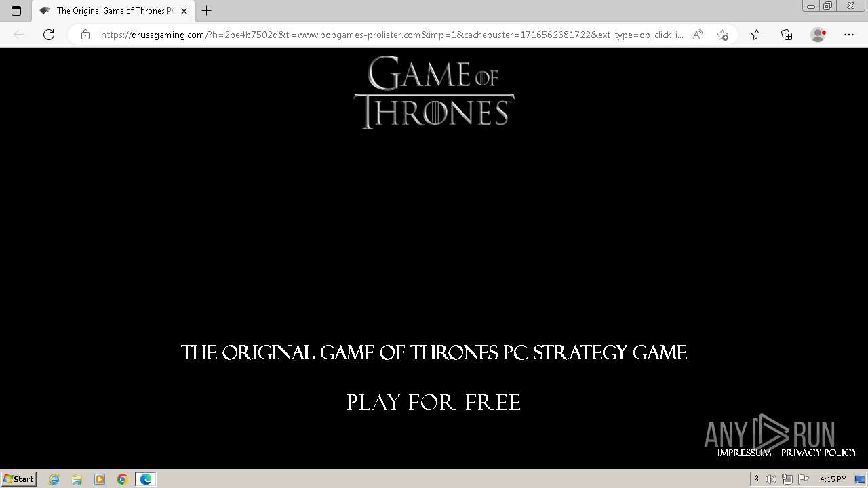This screenshot has width=868, height=488.
Task: Open Read aloud feature
Action: click(x=698, y=35)
